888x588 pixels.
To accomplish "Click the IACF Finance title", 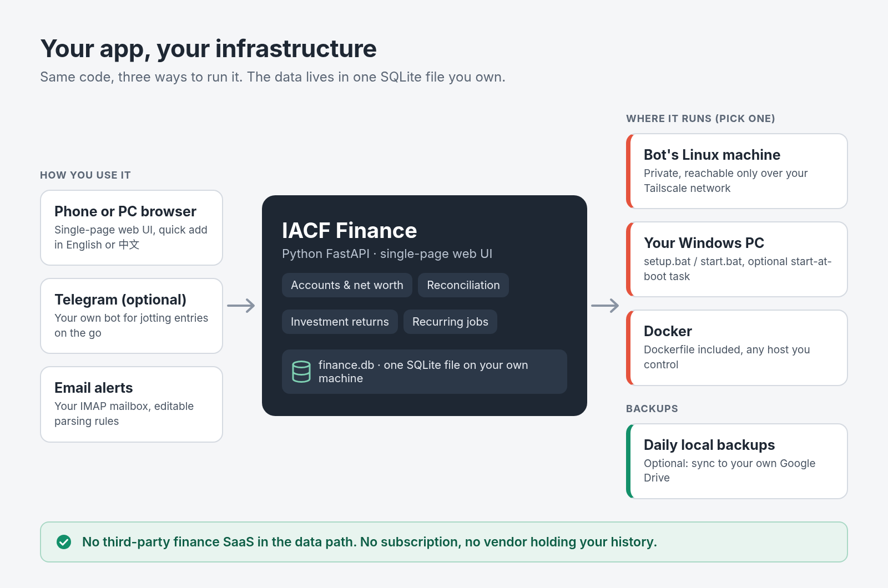I will click(349, 230).
